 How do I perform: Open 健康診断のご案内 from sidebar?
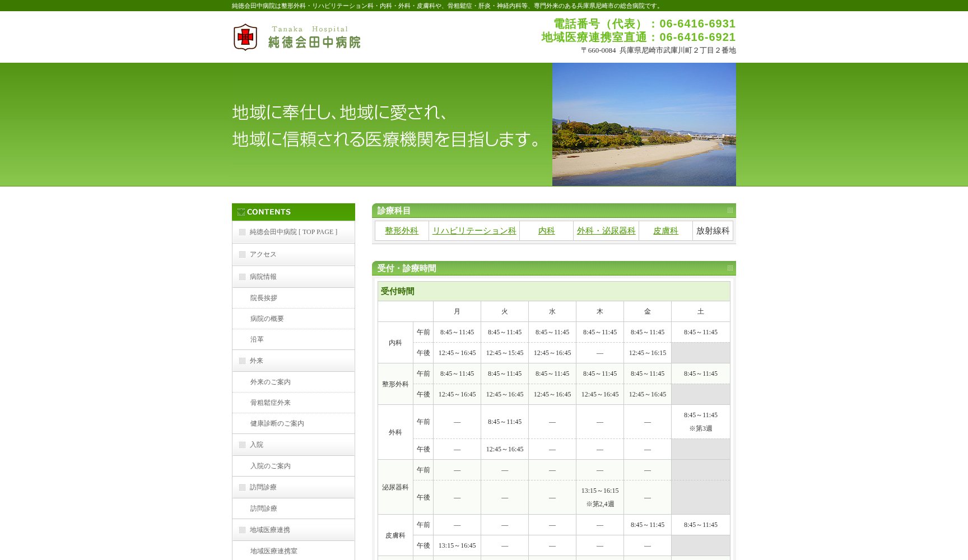tap(277, 423)
